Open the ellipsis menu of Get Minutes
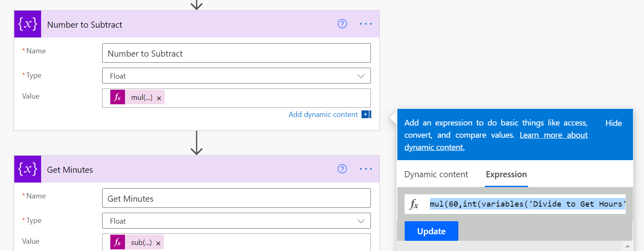644x251 pixels. click(x=366, y=169)
